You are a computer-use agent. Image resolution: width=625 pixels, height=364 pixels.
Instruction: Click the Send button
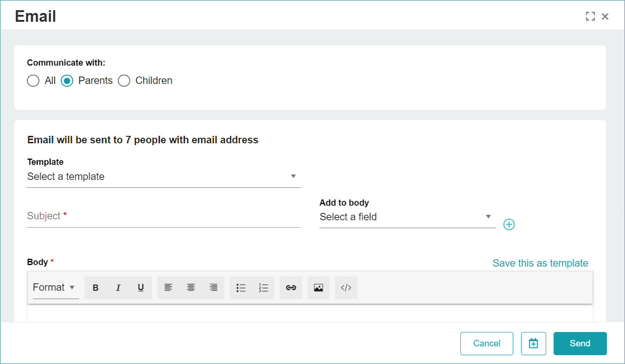[x=580, y=344]
